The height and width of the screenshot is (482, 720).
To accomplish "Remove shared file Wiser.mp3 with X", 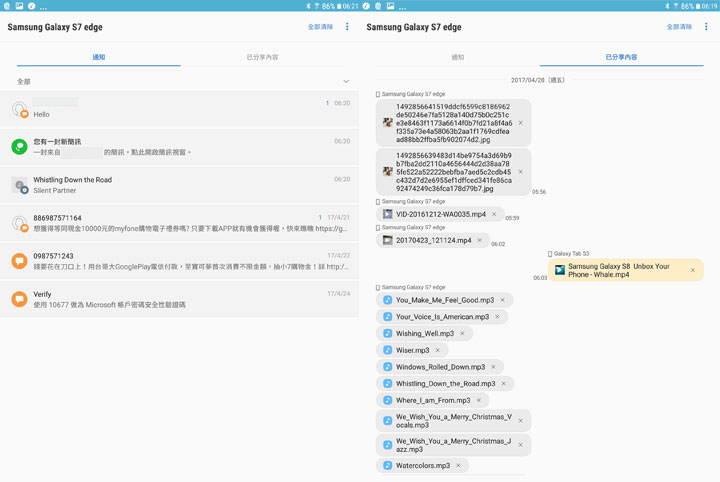I will coord(438,350).
